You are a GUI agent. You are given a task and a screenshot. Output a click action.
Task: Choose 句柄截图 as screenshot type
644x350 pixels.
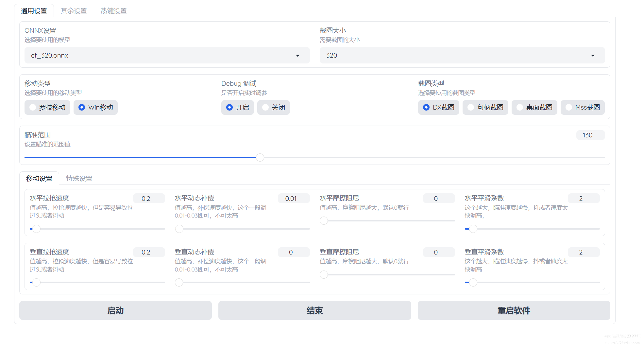[x=485, y=108]
